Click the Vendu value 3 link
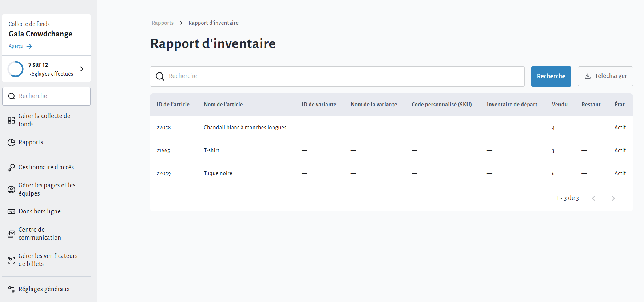The width and height of the screenshot is (644, 302). point(553,151)
